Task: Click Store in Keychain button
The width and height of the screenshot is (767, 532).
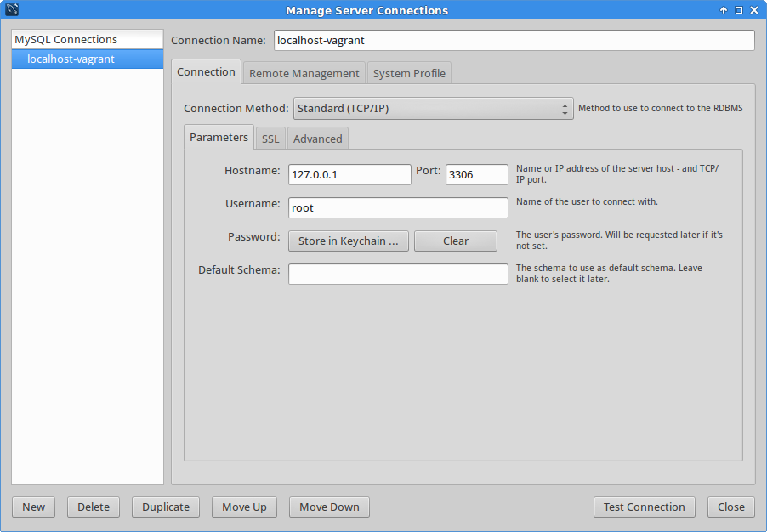Action: (x=349, y=241)
